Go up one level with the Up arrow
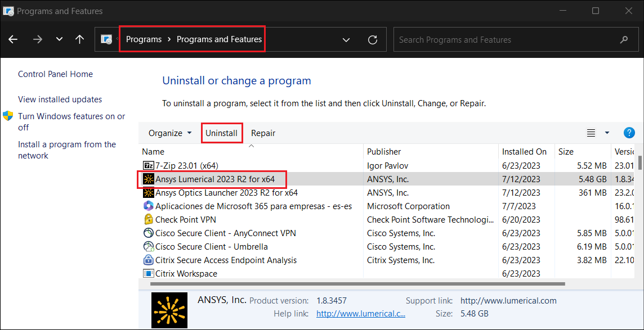The image size is (644, 330). pyautogui.click(x=80, y=39)
